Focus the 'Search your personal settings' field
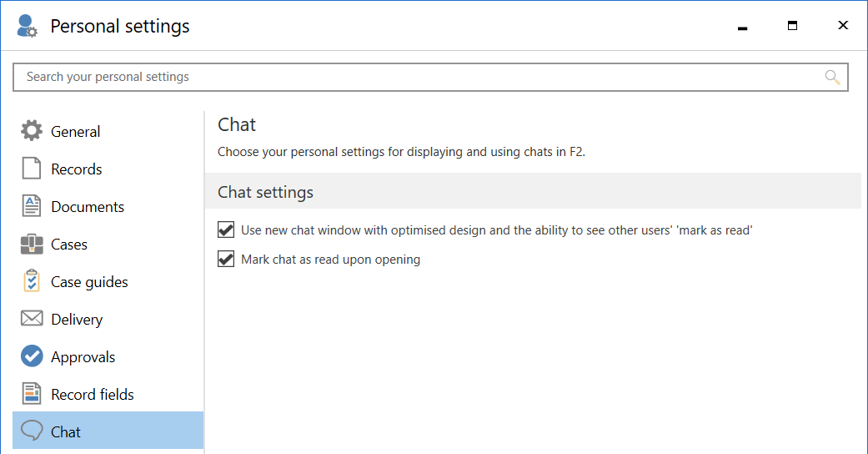The width and height of the screenshot is (868, 454). point(431,77)
